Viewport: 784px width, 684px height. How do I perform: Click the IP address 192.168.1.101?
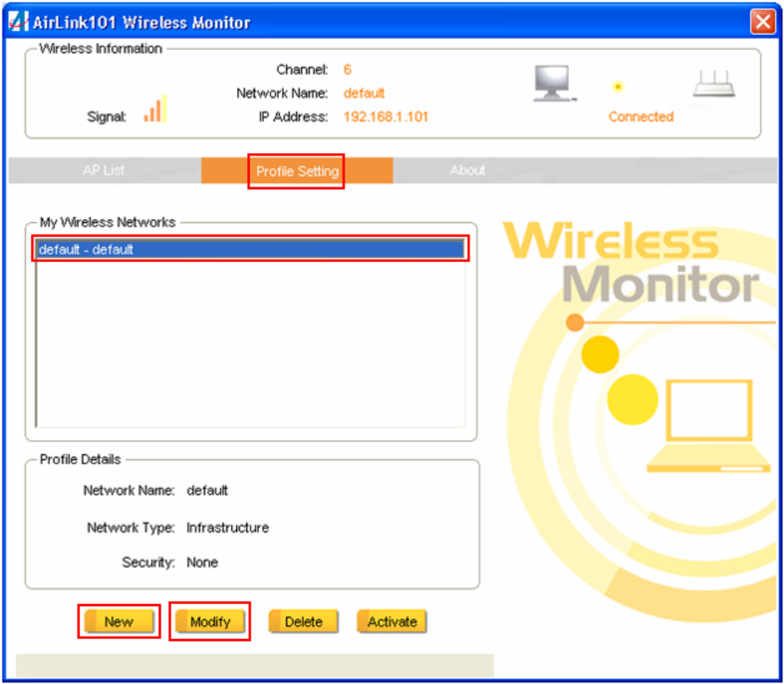coord(385,116)
